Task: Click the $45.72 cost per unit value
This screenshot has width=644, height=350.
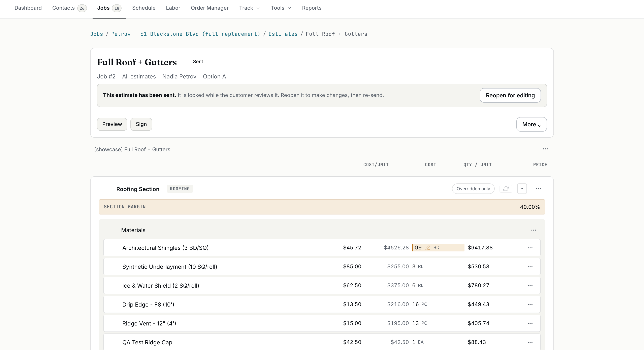Action: pos(352,248)
